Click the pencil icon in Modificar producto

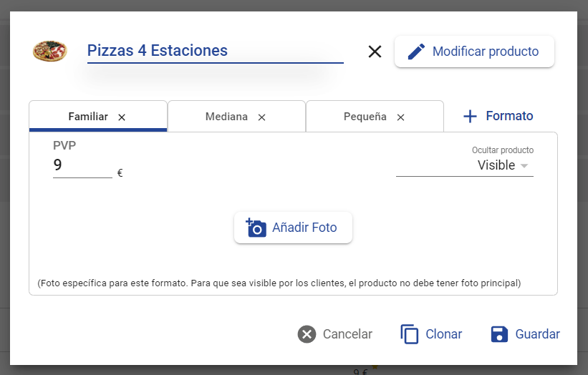click(416, 52)
